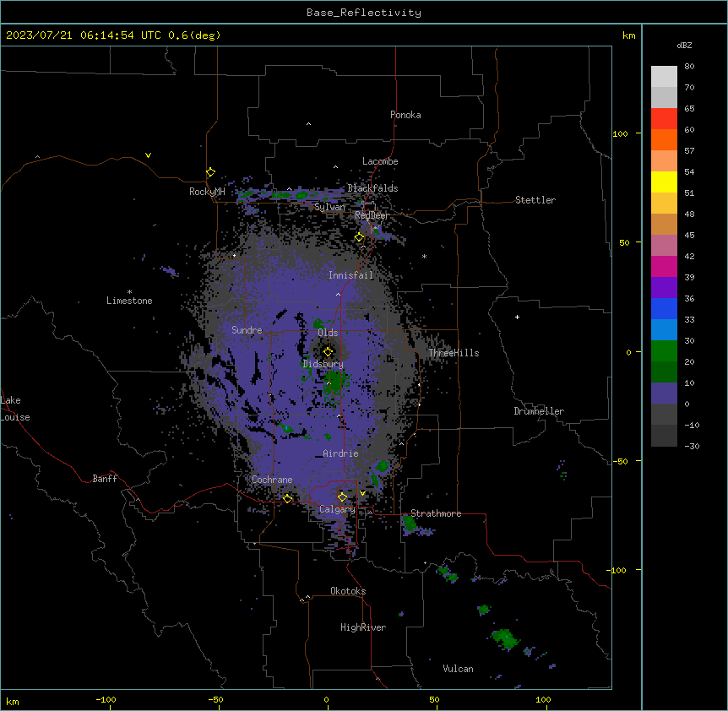Click the Okotoks town label
Screen dimensions: 728x711
tap(348, 591)
